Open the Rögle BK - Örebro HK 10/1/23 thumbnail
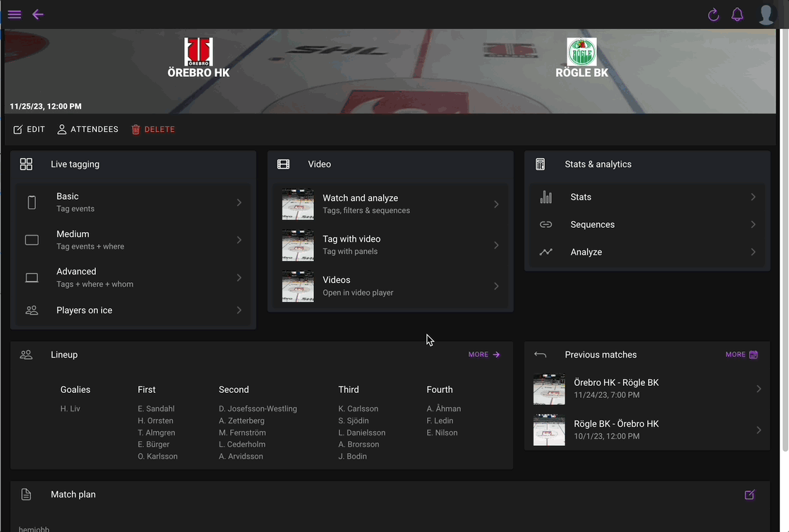The height and width of the screenshot is (532, 789). [549, 430]
